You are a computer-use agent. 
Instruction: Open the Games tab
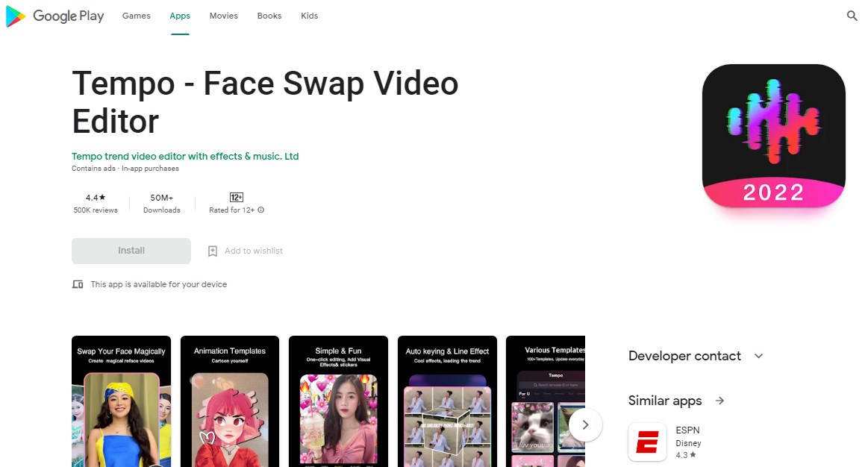click(x=136, y=16)
